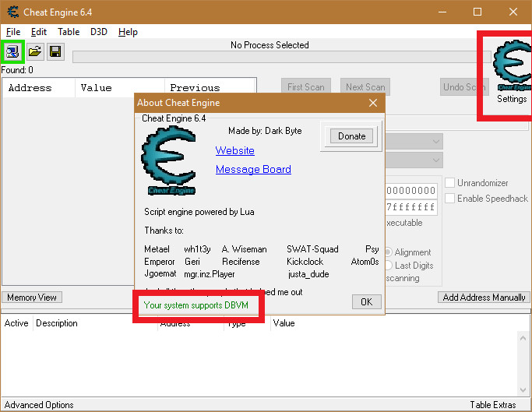532x412 pixels.
Task: Select the Last Digits radio button
Action: point(389,265)
